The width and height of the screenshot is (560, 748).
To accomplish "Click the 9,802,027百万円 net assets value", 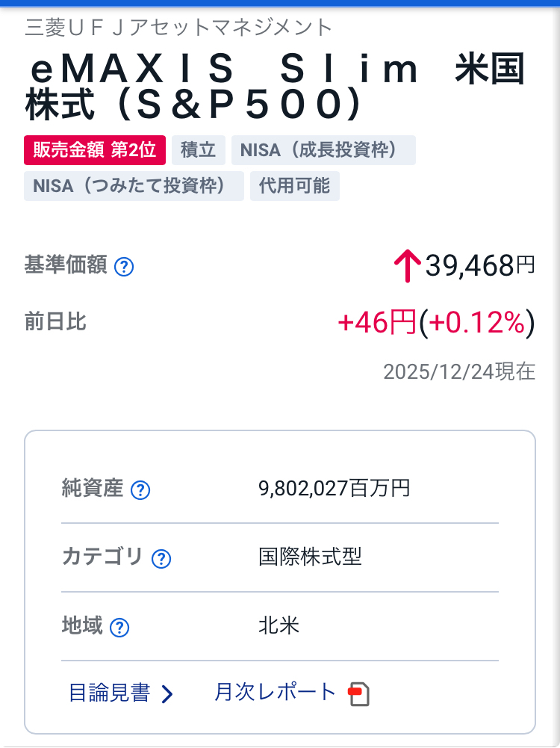I will point(334,488).
